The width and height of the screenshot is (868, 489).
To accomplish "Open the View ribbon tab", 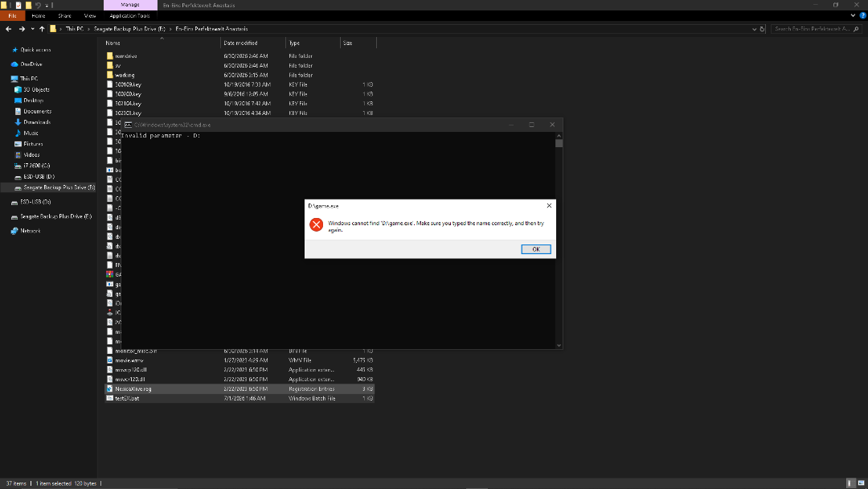I will 90,16.
